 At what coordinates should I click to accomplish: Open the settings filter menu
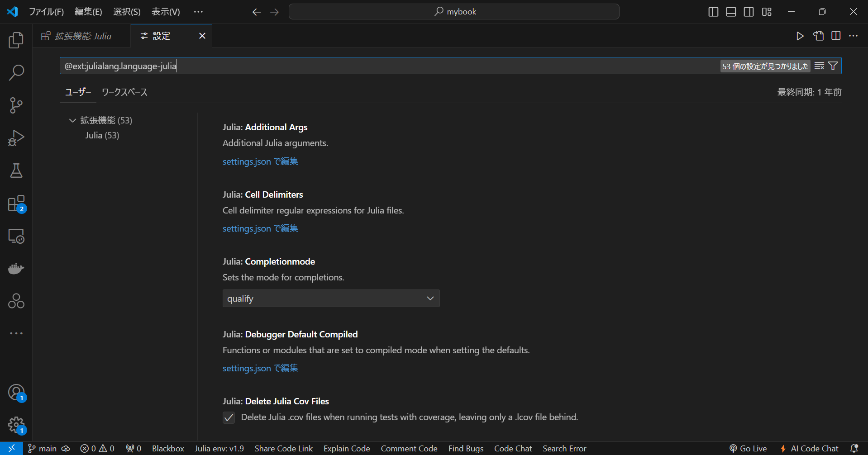(833, 66)
